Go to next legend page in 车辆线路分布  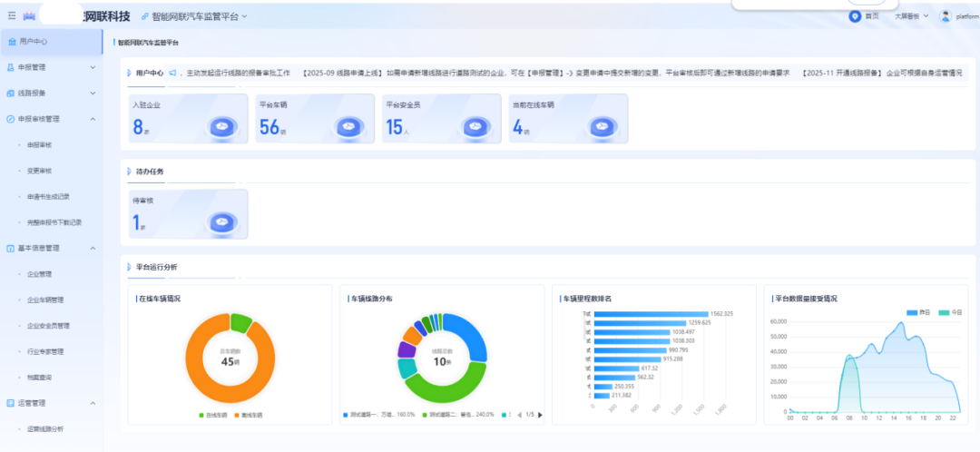point(540,415)
